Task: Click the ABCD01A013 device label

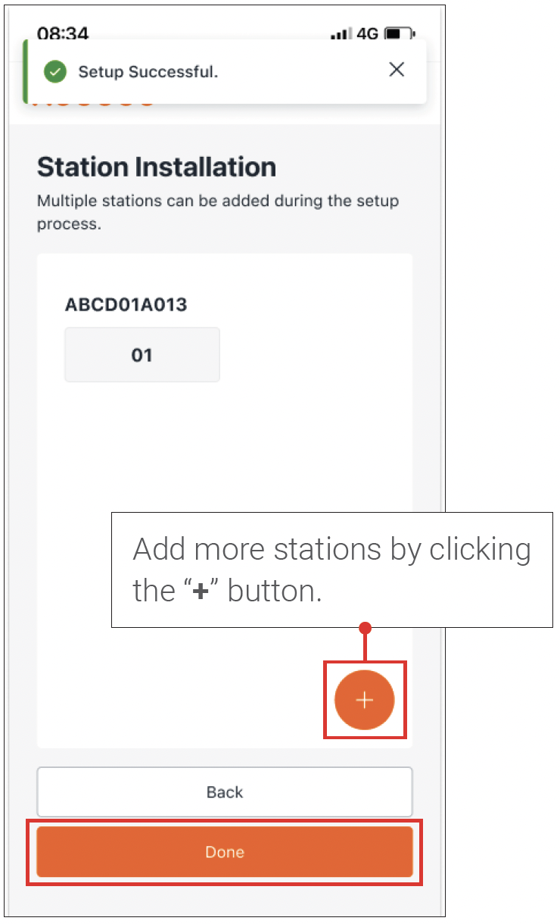Action: coord(126,305)
